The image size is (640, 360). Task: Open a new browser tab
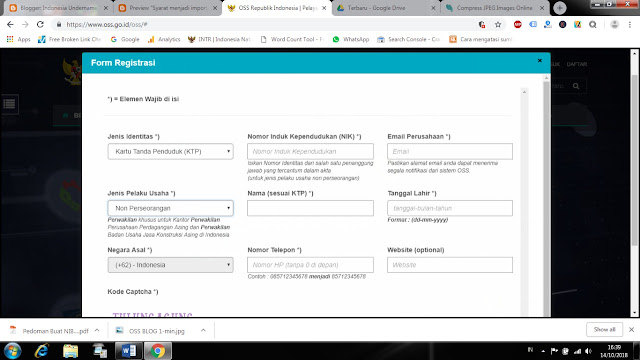tap(560, 8)
